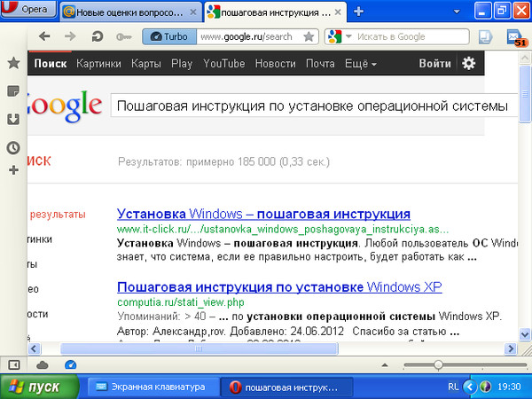Open the tab pages panel icon
Viewport: 532px width, 399px height.
(485, 36)
